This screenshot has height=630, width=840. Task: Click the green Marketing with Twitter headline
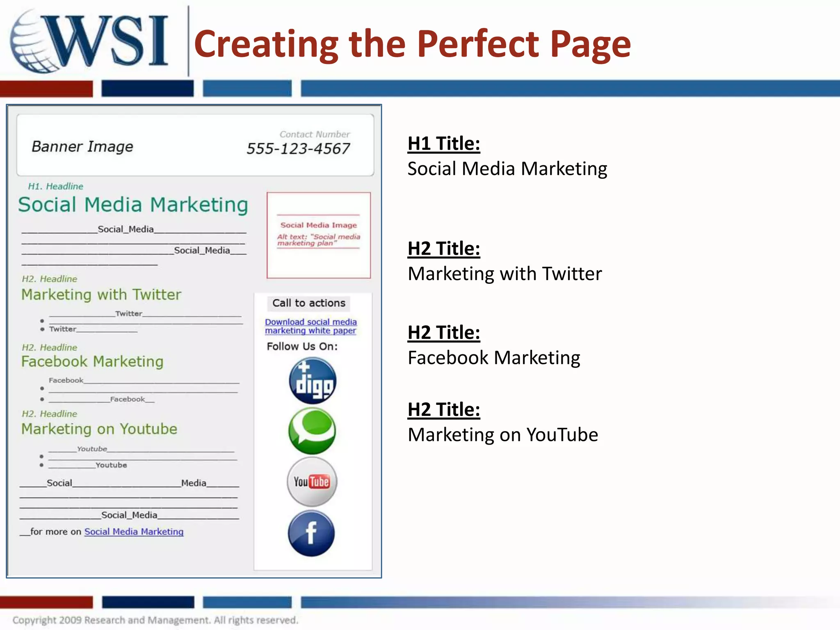[x=101, y=295]
